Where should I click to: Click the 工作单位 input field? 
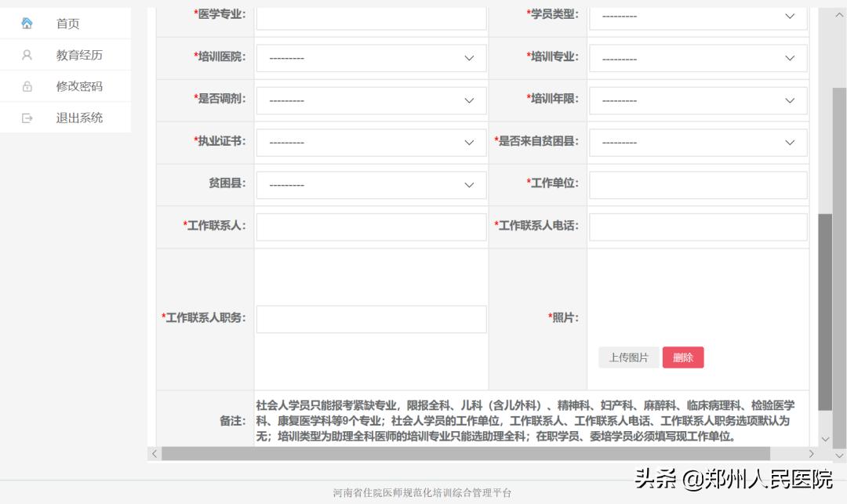697,184
